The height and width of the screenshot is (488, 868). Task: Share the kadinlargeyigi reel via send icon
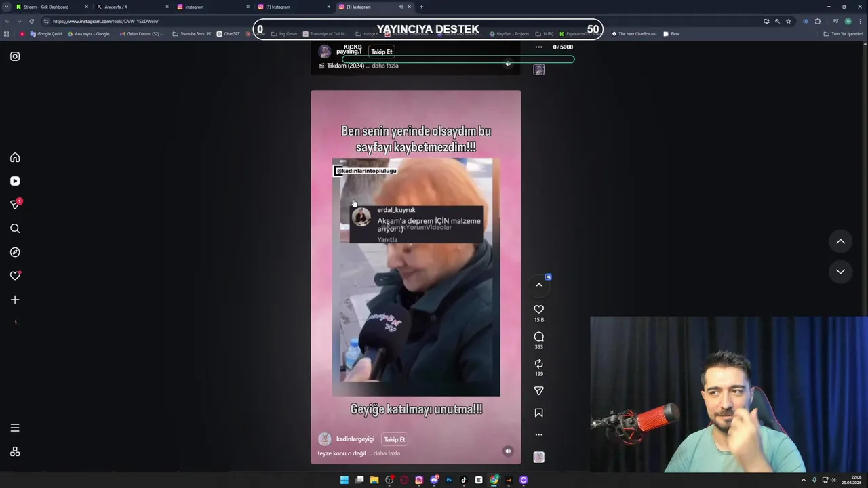[539, 391]
